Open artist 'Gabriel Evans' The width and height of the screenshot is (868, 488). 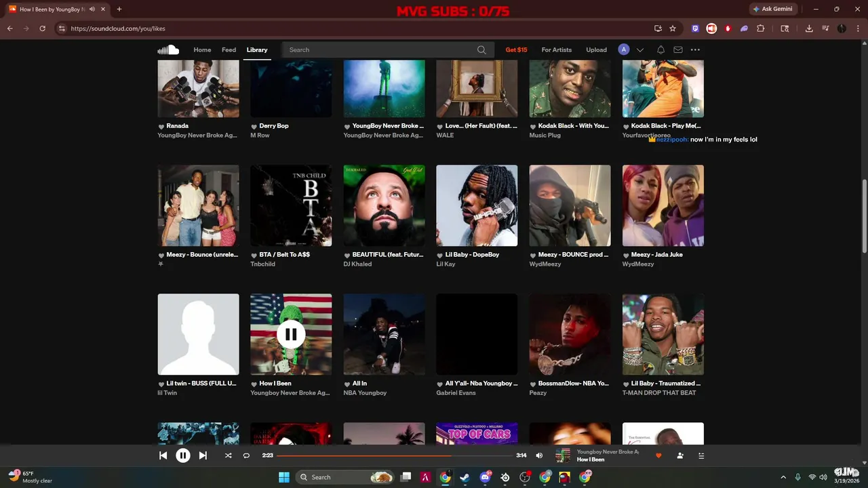tap(456, 393)
